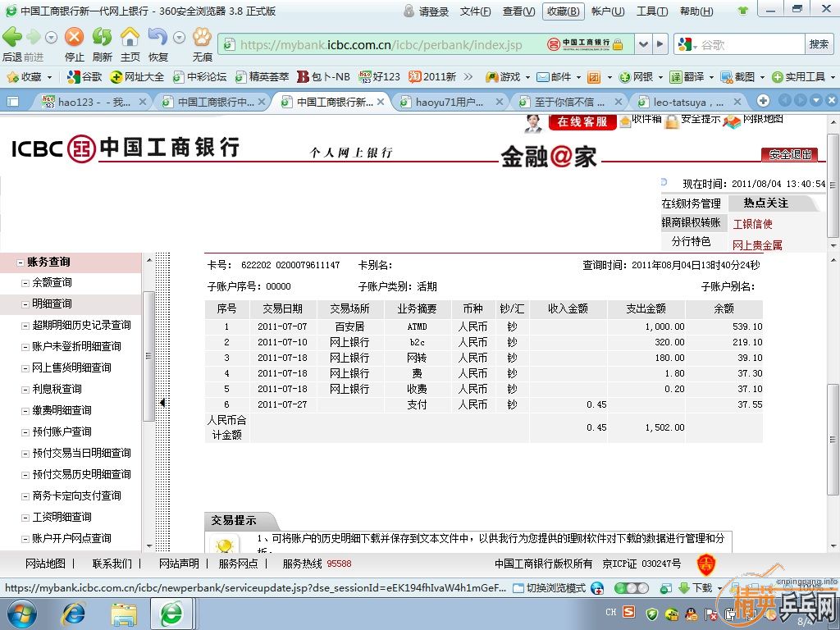
Task: Click the Sogou input method tray icon
Action: (x=629, y=612)
